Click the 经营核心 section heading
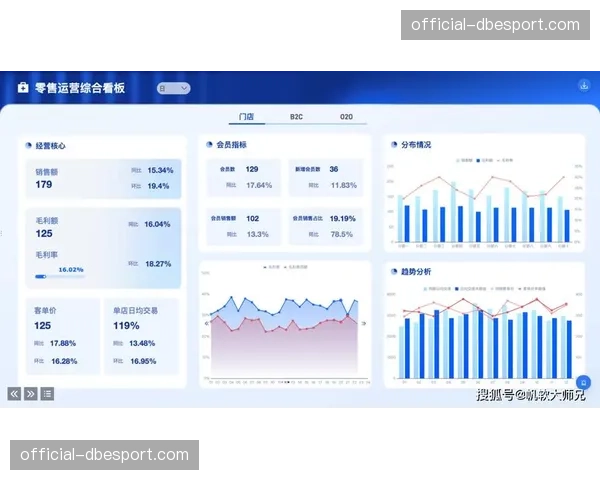Image resolution: width=600 pixels, height=480 pixels. tap(51, 146)
